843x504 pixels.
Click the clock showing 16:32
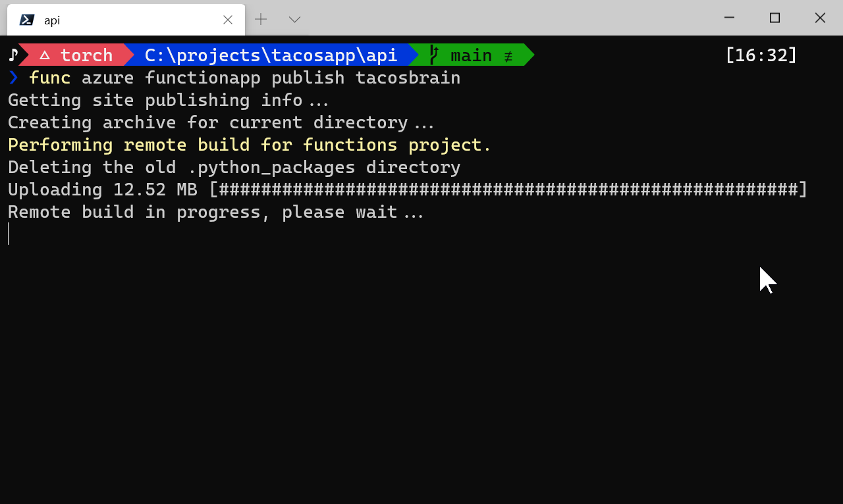(x=761, y=55)
